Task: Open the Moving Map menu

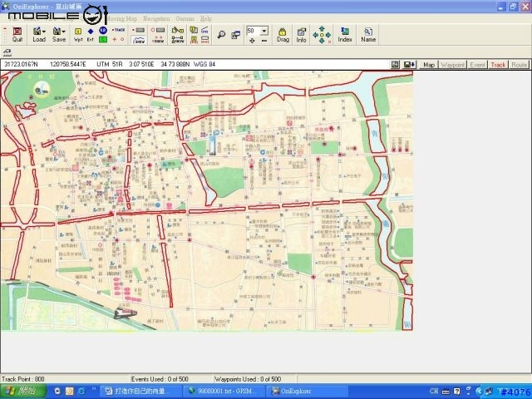Action: [123, 18]
